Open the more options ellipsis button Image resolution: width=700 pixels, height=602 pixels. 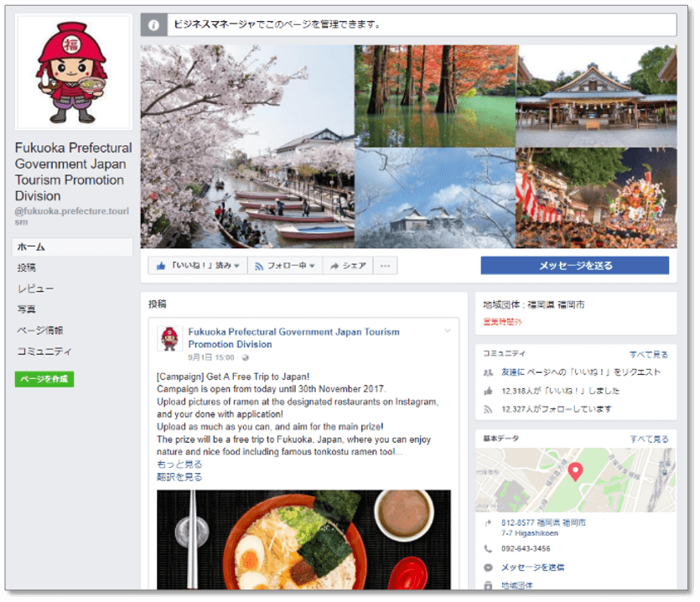click(386, 266)
